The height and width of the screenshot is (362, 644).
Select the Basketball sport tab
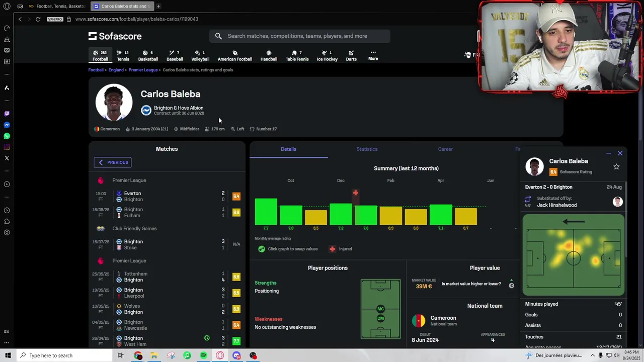click(148, 56)
